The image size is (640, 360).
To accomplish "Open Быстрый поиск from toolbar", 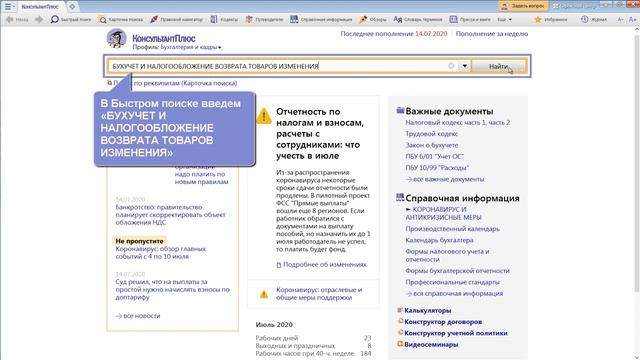I will coord(71,19).
